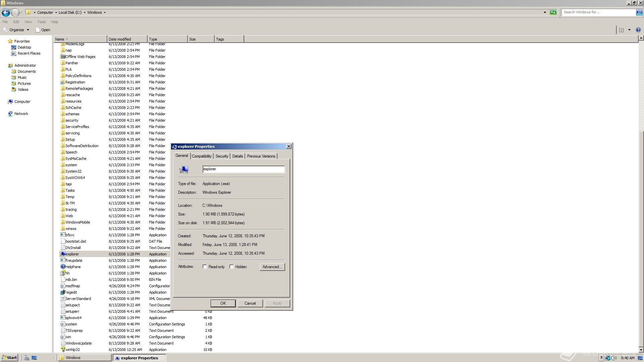The width and height of the screenshot is (644, 362).
Task: Open the View menu
Action: coord(28,22)
